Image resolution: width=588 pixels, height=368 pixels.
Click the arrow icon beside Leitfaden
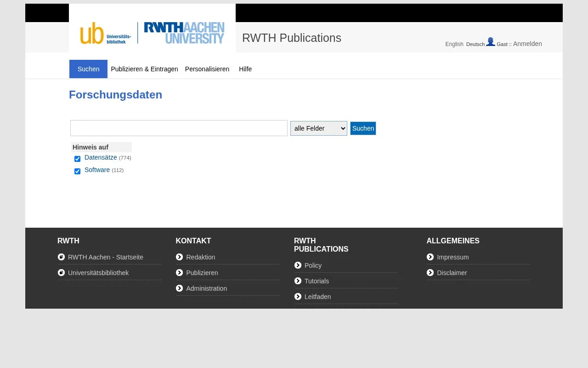[x=298, y=297]
